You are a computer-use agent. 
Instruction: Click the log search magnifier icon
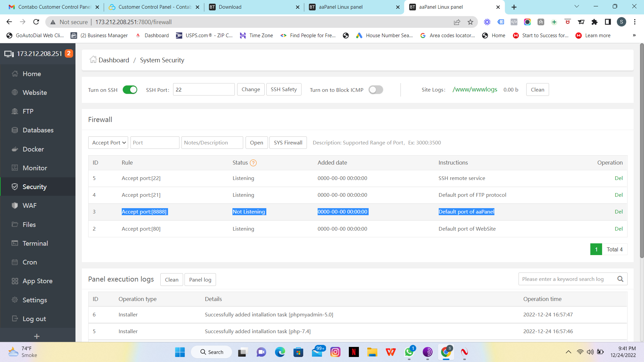[x=620, y=279]
